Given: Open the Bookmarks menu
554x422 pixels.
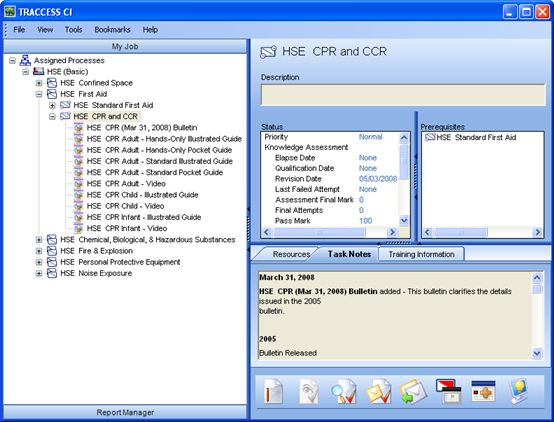Looking at the screenshot, I should tap(112, 30).
